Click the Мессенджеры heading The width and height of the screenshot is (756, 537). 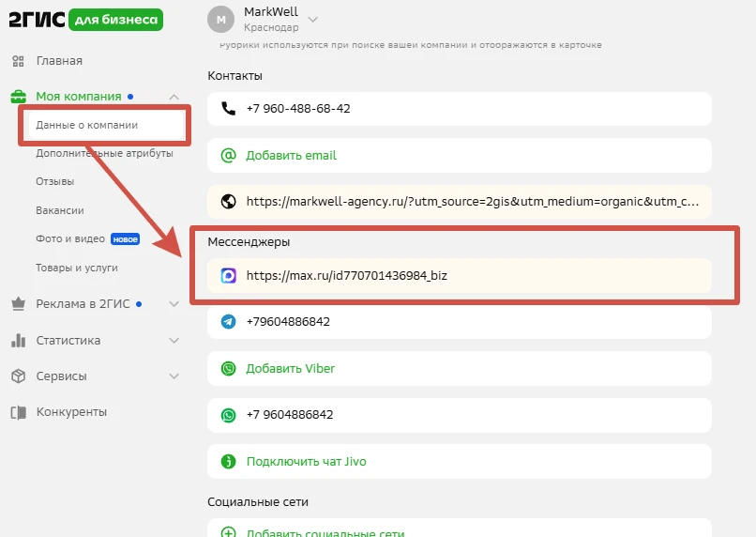[x=249, y=241]
